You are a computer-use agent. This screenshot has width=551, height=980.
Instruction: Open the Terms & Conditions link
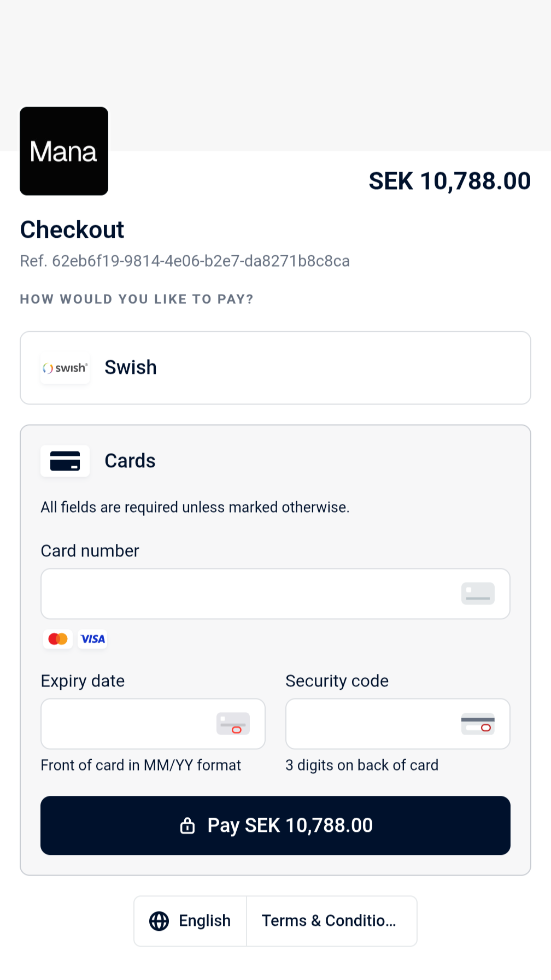click(329, 921)
